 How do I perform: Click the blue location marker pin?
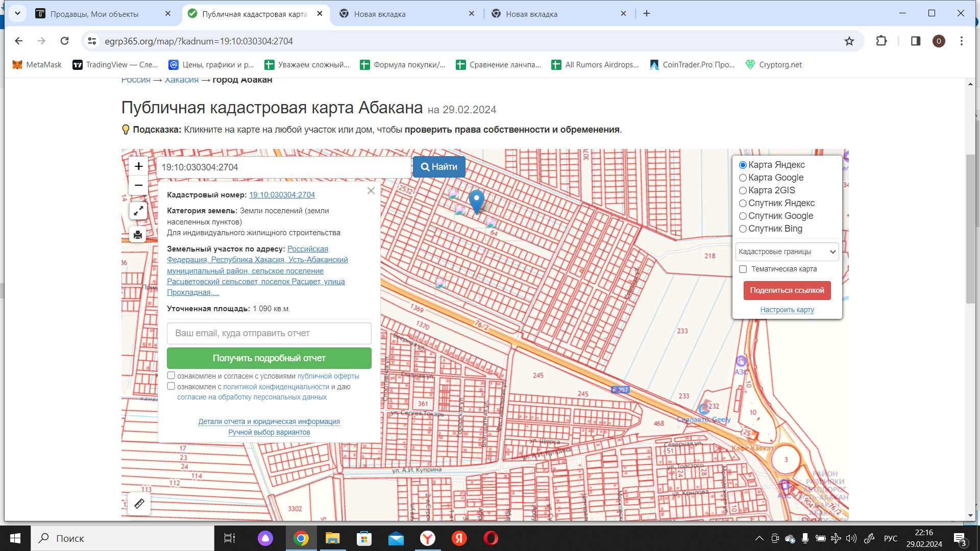coord(476,200)
